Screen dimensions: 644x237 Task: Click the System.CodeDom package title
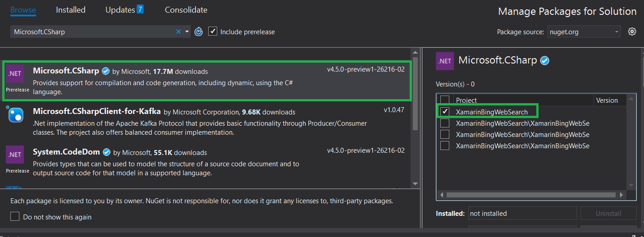(66, 152)
